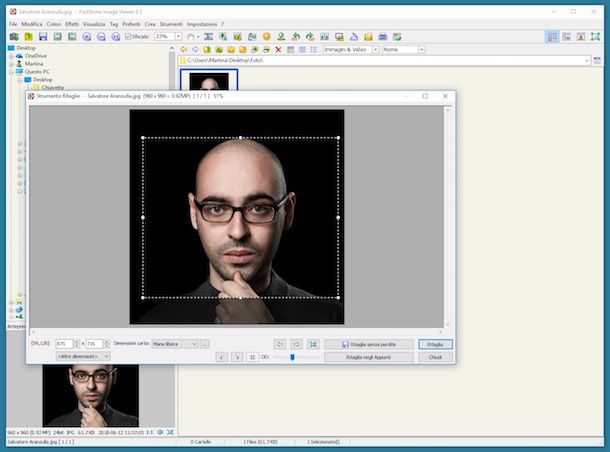
Task: Open the Altre dimensioni dropdown
Action: 83,356
